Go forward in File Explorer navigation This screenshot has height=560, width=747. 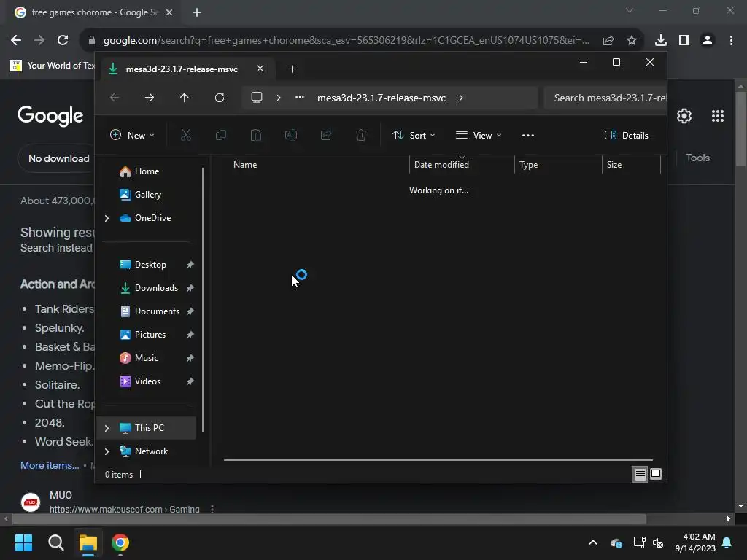149,98
